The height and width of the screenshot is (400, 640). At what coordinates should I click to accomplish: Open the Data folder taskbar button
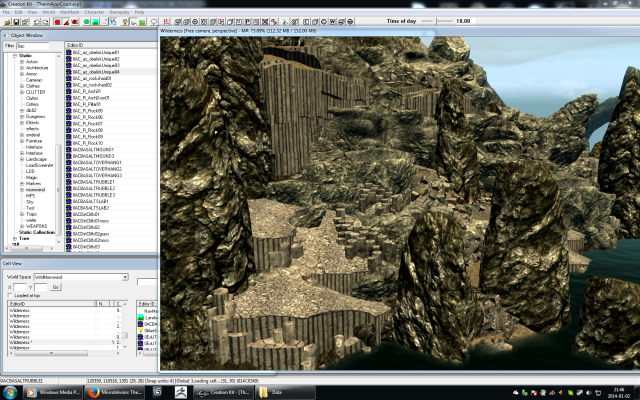click(286, 393)
